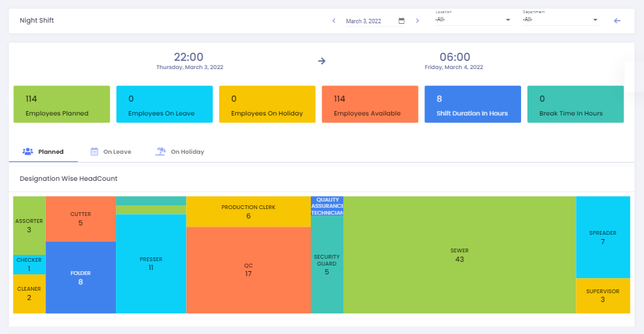Screen dimensions: 644x334
Task: Click the SECURITY GUARD treemap block
Action: click(x=327, y=265)
